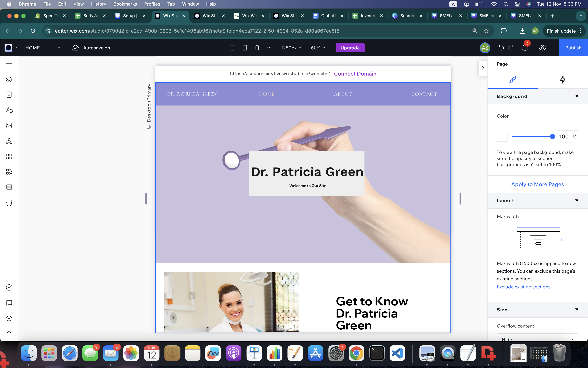Switch to desktop breakpoint icon
Screen dimensions: 588x368
click(232, 48)
